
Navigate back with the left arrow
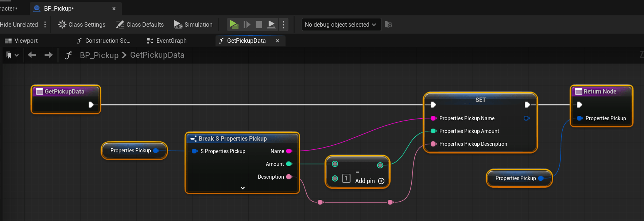pos(32,55)
